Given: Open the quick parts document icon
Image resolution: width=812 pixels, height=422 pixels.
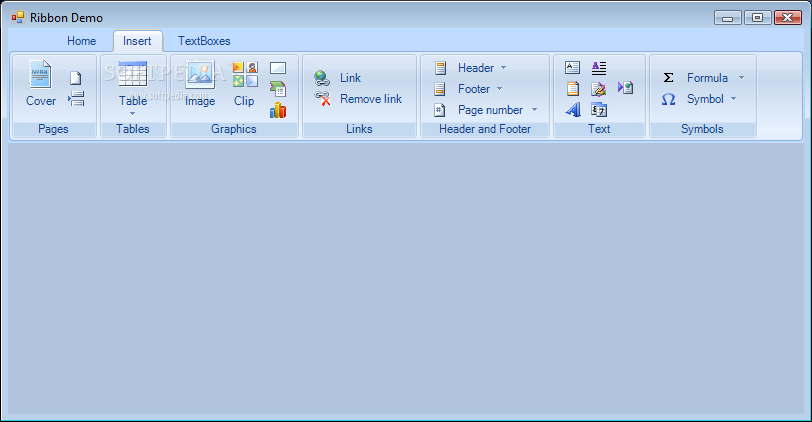Looking at the screenshot, I should (x=572, y=89).
